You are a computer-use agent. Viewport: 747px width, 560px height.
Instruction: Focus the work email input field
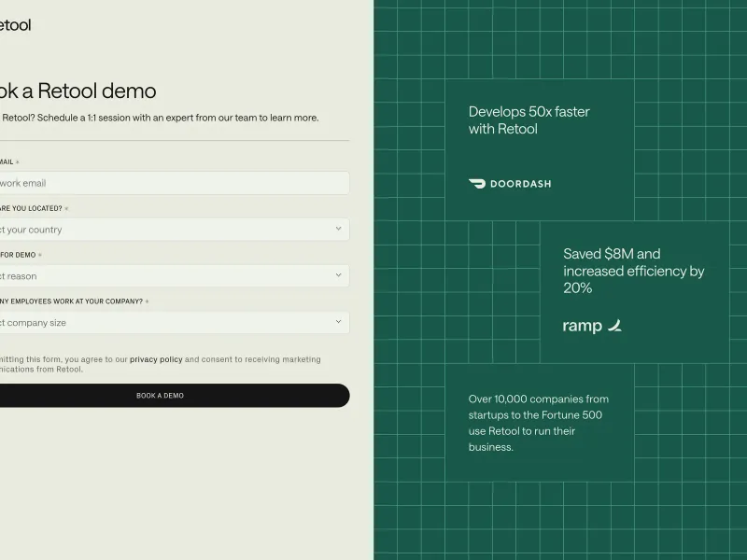point(175,183)
